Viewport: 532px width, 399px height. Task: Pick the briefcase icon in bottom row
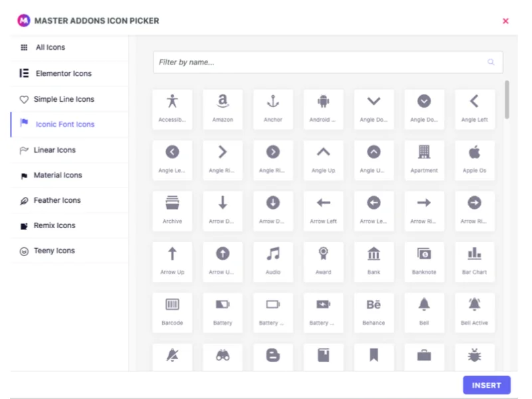tap(424, 357)
